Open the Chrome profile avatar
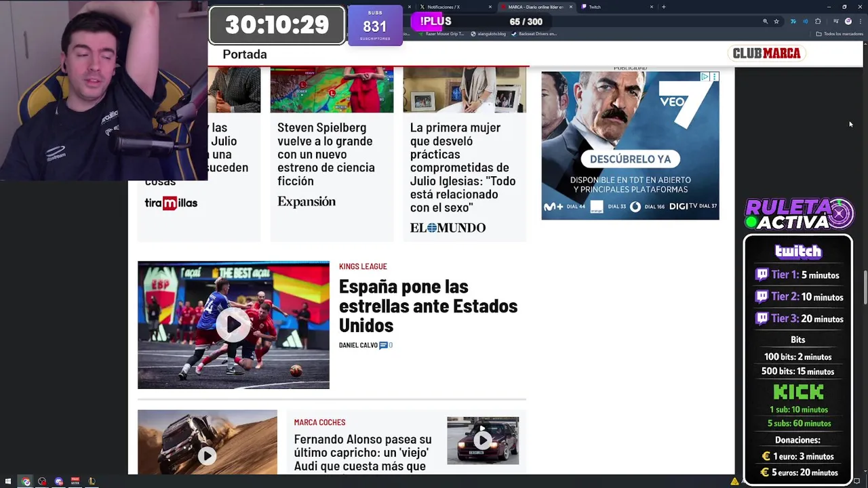This screenshot has width=868, height=488. click(848, 22)
